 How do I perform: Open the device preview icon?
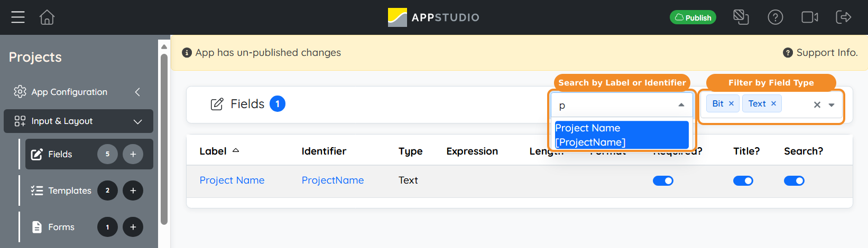[x=741, y=17]
